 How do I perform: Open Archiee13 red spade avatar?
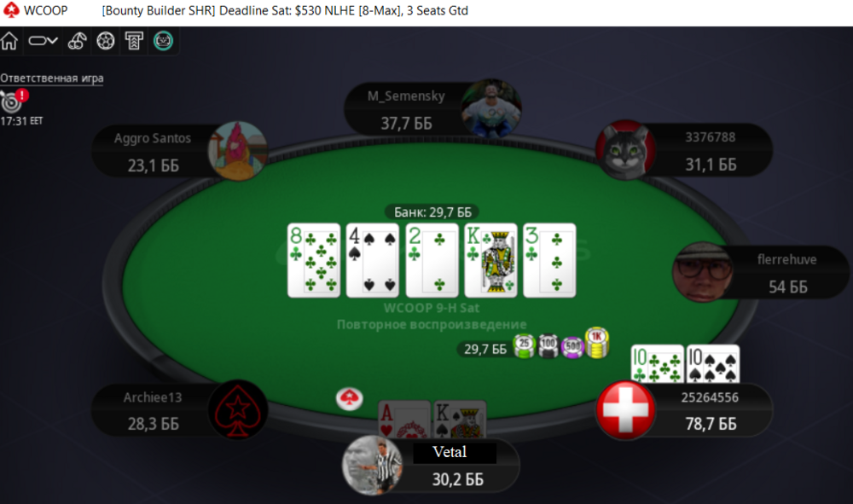(x=237, y=409)
